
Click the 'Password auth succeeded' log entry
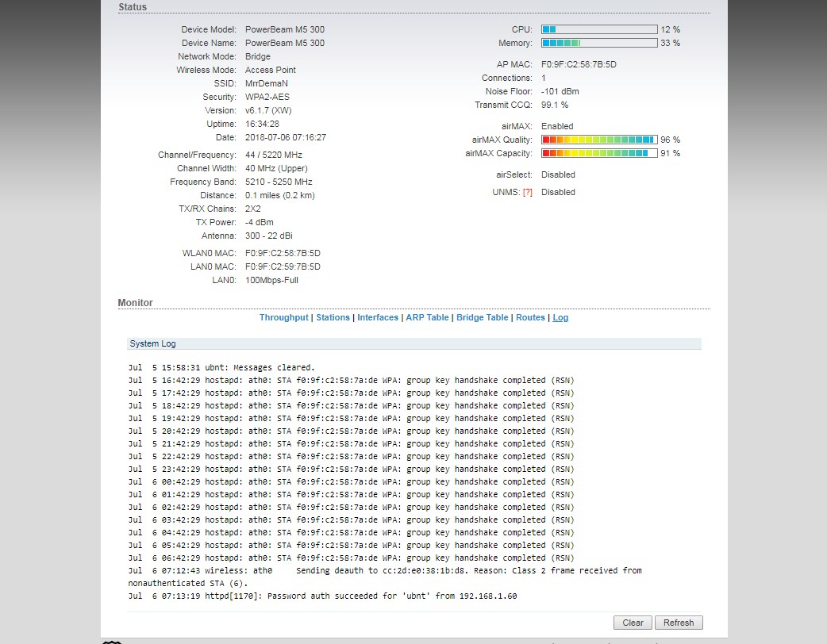pyautogui.click(x=322, y=596)
